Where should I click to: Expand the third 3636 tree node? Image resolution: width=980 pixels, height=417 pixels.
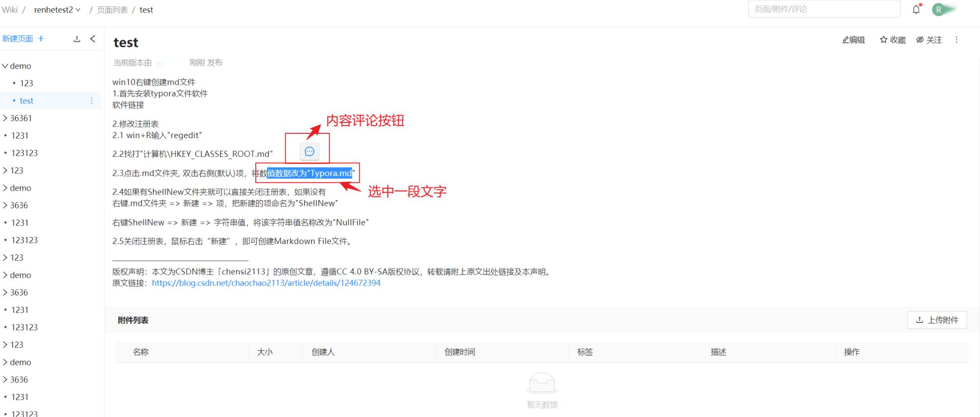tap(5, 380)
